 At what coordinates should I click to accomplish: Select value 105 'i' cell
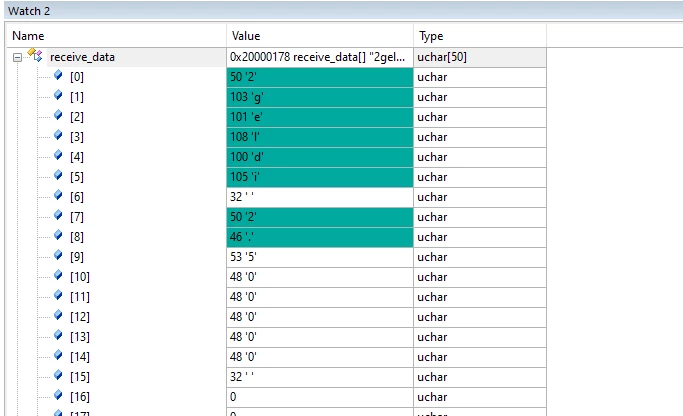tap(320, 177)
